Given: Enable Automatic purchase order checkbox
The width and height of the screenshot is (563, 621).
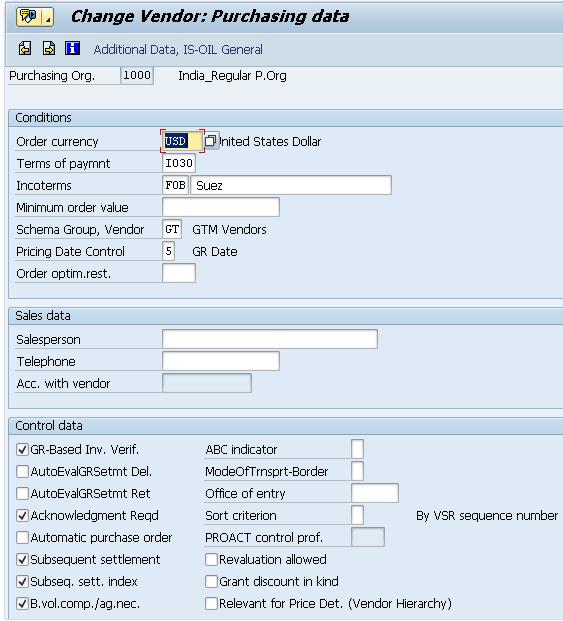Looking at the screenshot, I should [x=22, y=537].
